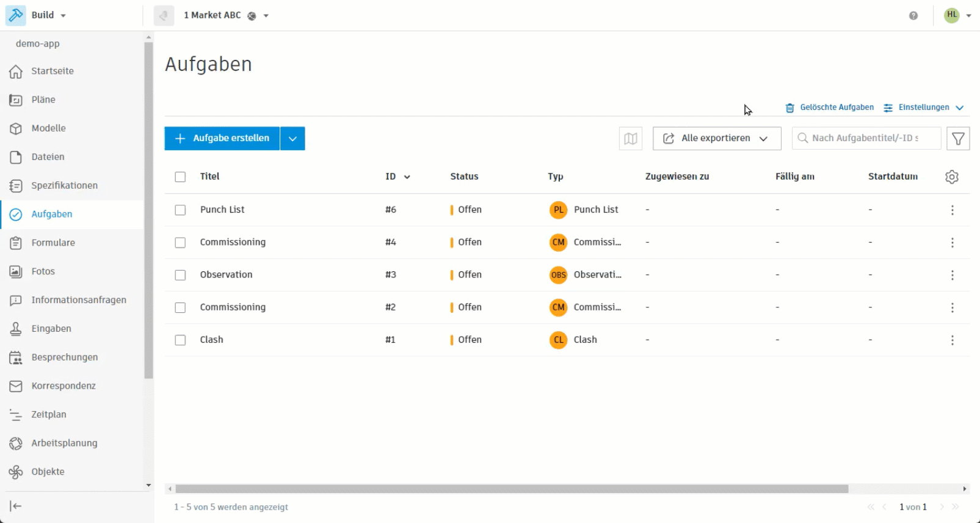Image resolution: width=980 pixels, height=523 pixels.
Task: Open the filter funnel icon
Action: 958,139
